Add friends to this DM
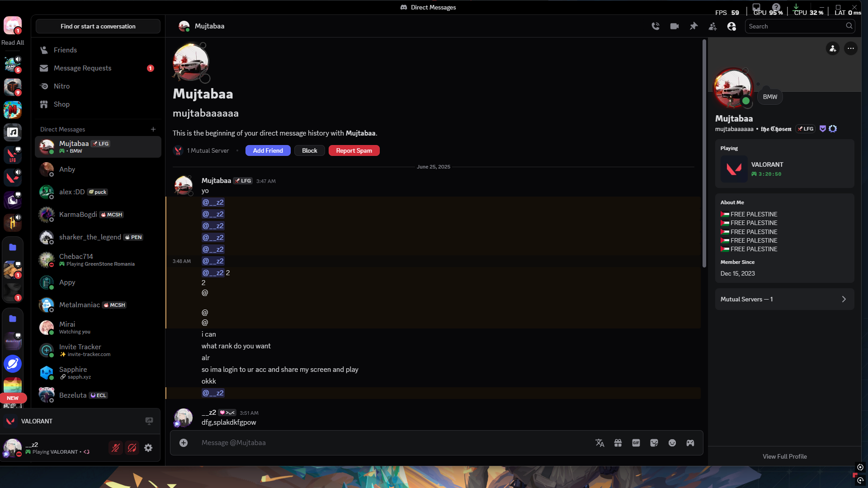 [712, 27]
